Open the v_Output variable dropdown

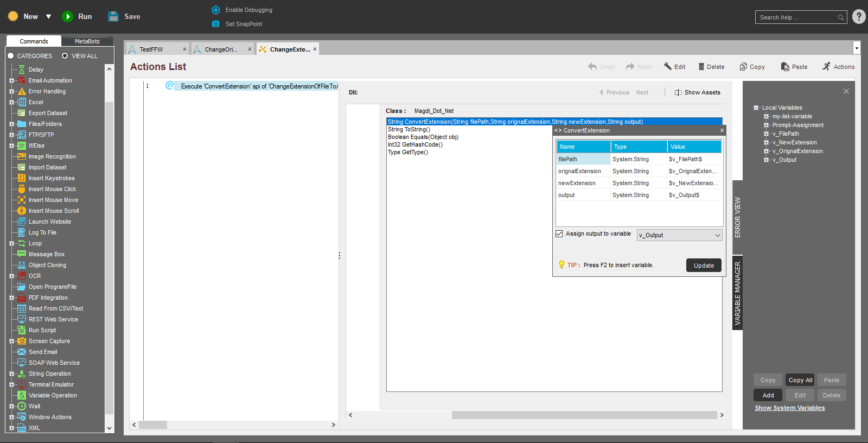pyautogui.click(x=717, y=235)
